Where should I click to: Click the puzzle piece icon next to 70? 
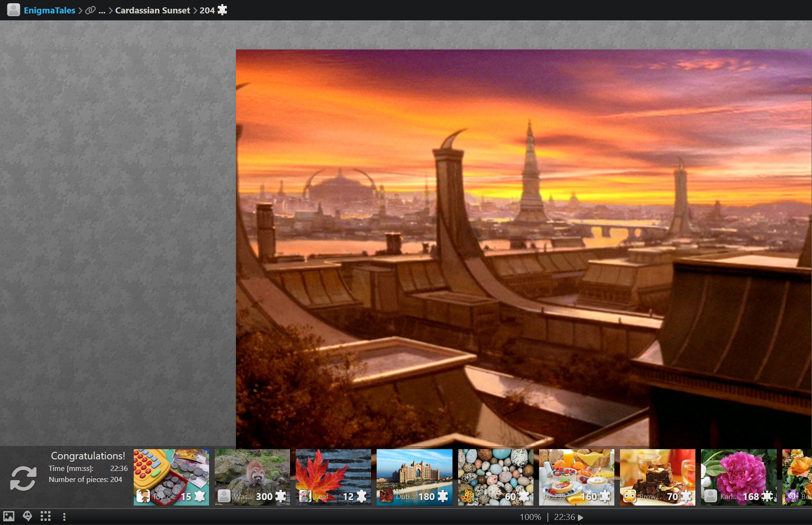[x=686, y=496]
